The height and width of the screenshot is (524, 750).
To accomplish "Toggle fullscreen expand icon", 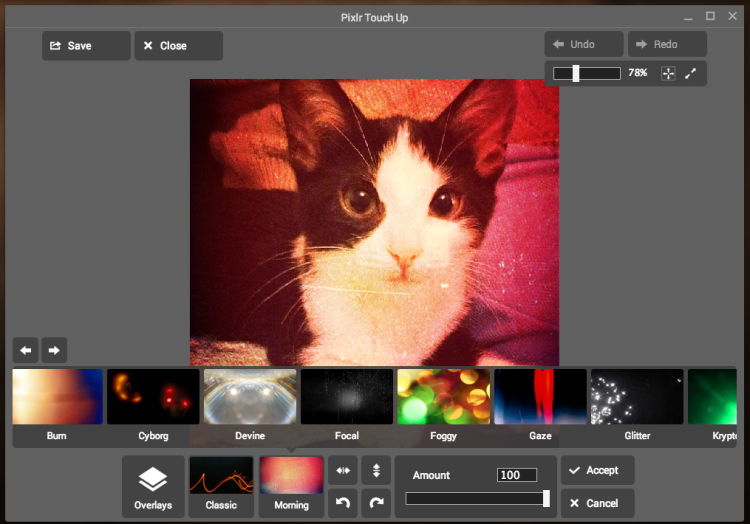I will click(690, 73).
